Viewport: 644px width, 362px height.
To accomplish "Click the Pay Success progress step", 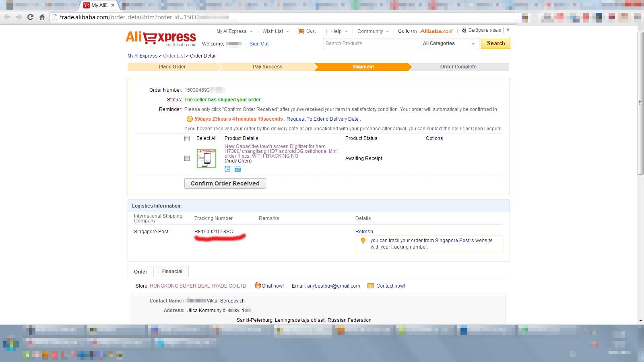I will tap(268, 67).
